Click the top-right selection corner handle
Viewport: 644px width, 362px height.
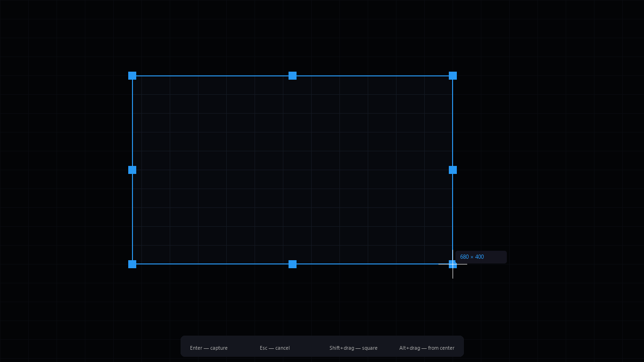click(x=453, y=75)
